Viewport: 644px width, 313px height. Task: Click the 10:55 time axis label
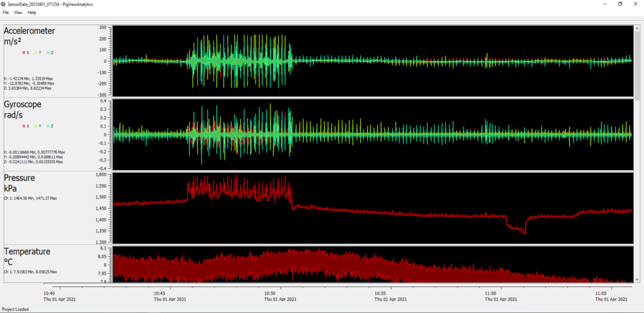tap(391, 296)
